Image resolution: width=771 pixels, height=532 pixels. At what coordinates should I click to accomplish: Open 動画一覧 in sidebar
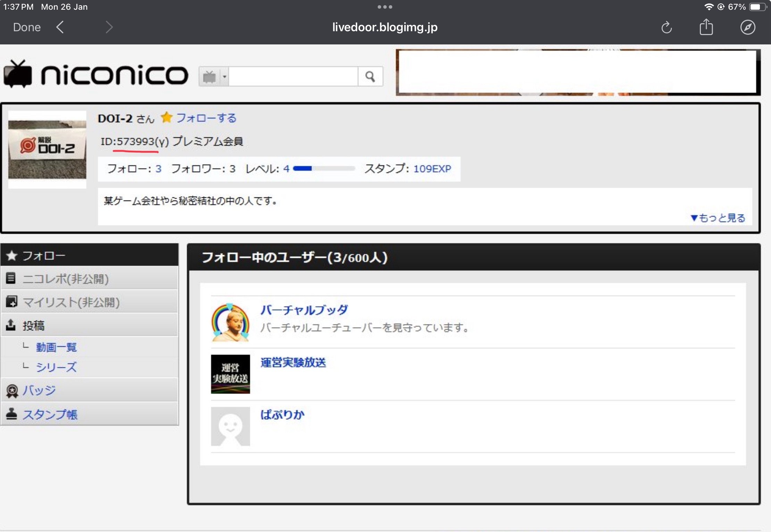56,347
